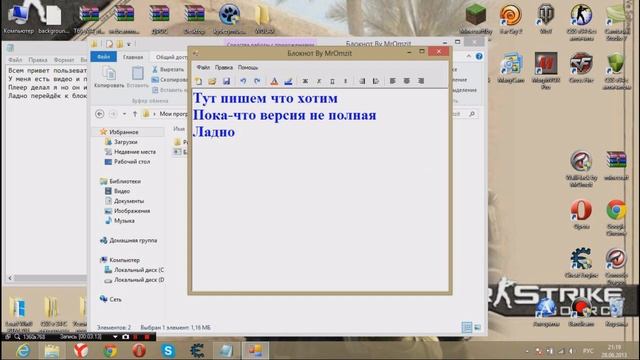Open Документы library in Explorer sidebar
The width and height of the screenshot is (640, 360).
tap(129, 201)
